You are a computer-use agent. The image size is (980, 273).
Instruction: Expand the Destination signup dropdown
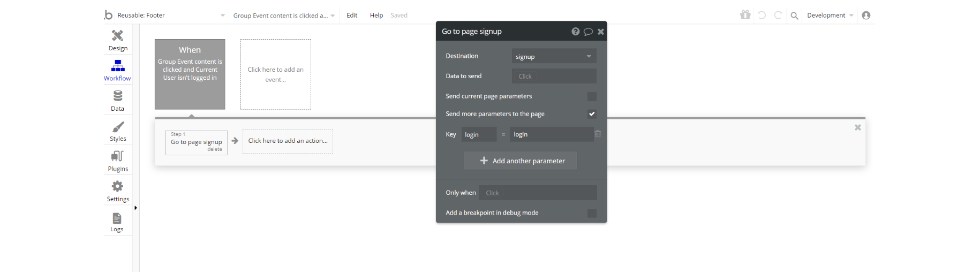554,56
